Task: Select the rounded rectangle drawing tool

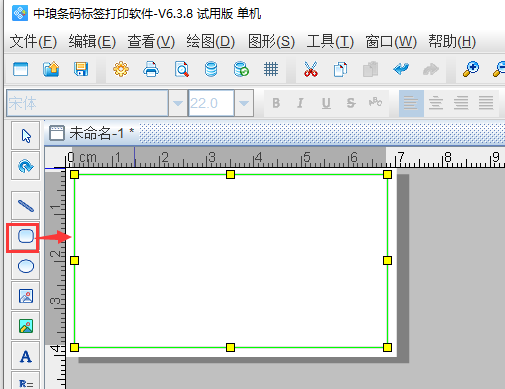Action: pyautogui.click(x=26, y=236)
